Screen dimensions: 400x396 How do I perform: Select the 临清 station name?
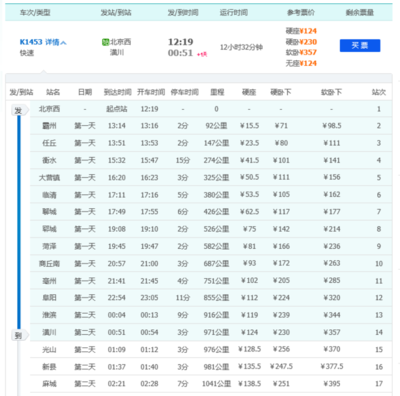[49, 195]
